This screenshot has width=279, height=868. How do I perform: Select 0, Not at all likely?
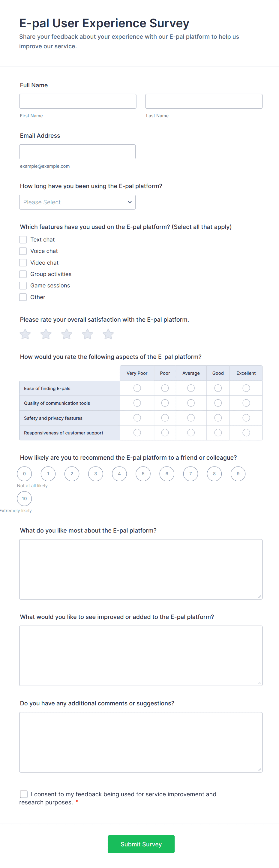click(x=24, y=473)
